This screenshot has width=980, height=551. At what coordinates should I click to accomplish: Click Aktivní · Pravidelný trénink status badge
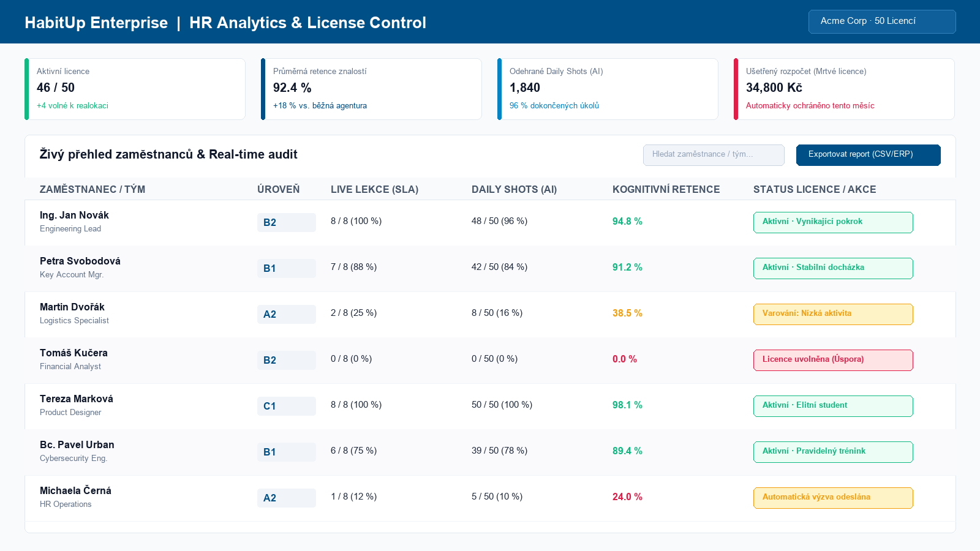coord(833,452)
